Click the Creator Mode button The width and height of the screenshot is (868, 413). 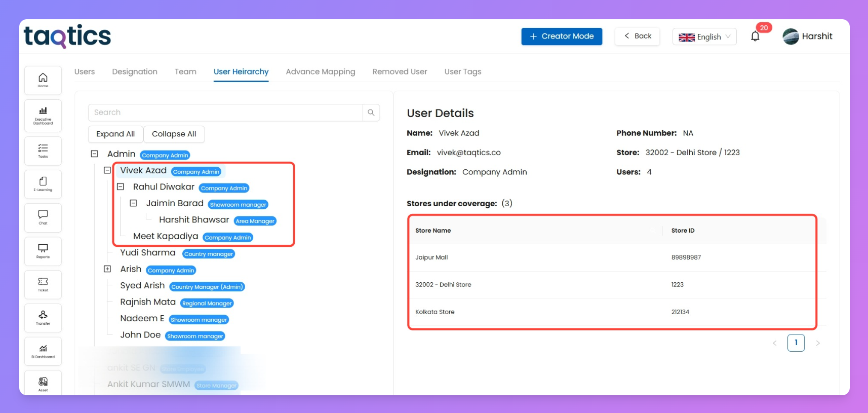coord(562,36)
